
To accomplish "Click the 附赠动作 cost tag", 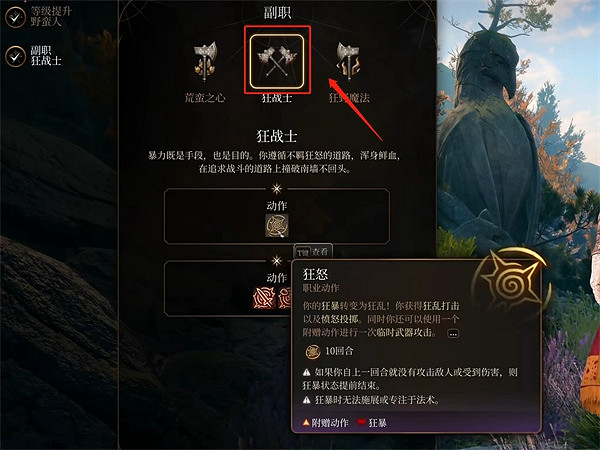I will pos(326,422).
